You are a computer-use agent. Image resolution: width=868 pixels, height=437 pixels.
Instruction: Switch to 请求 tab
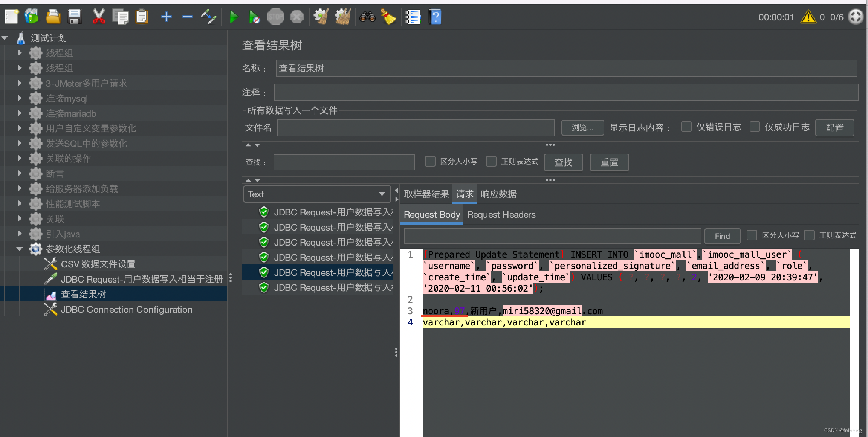pos(465,194)
